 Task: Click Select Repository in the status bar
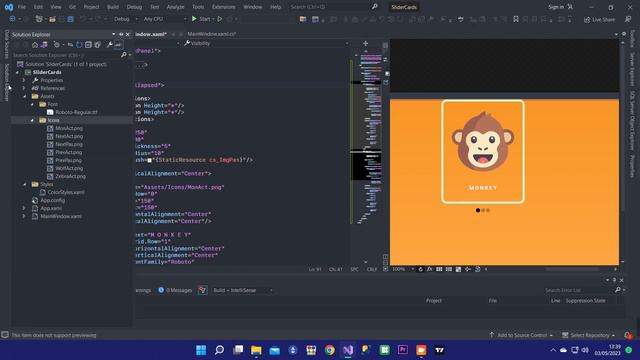588,335
